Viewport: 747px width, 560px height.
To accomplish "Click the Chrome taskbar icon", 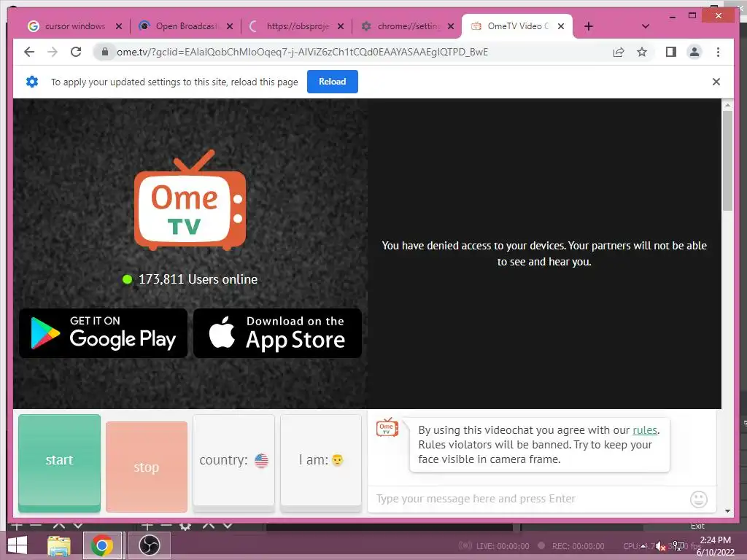I will point(102,545).
